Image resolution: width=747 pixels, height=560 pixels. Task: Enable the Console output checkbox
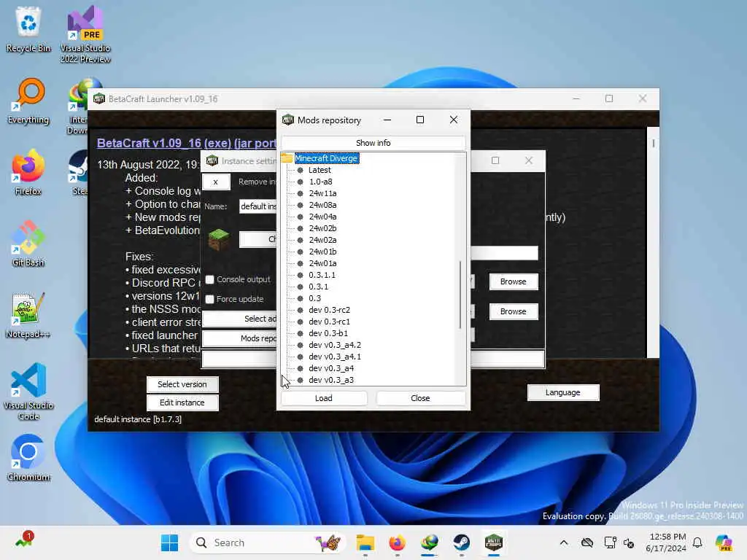[x=209, y=279]
